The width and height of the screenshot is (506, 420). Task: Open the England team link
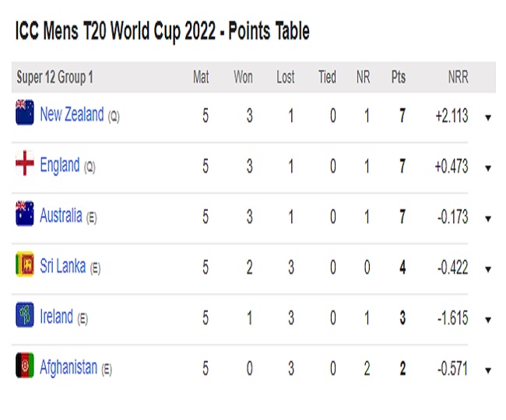point(60,165)
